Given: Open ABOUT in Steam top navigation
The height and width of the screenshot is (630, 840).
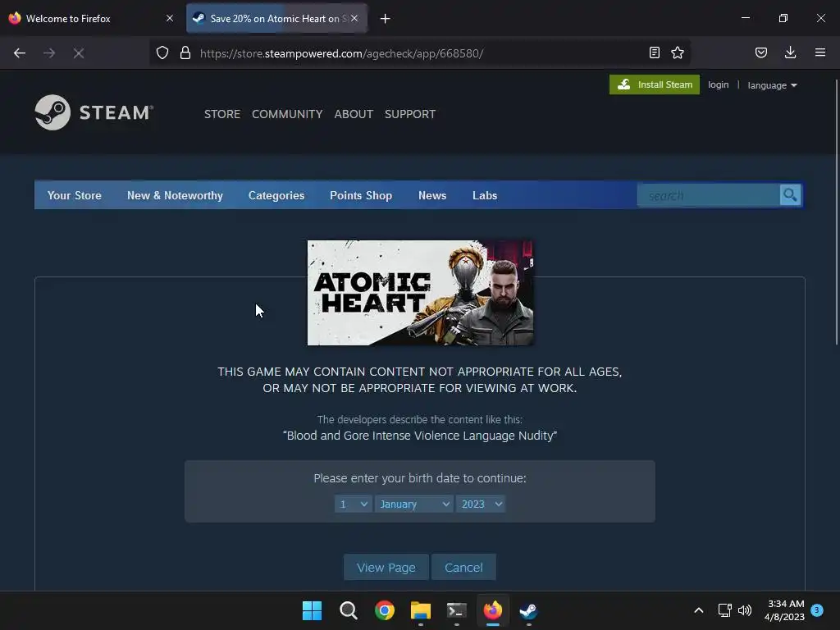Looking at the screenshot, I should (354, 114).
